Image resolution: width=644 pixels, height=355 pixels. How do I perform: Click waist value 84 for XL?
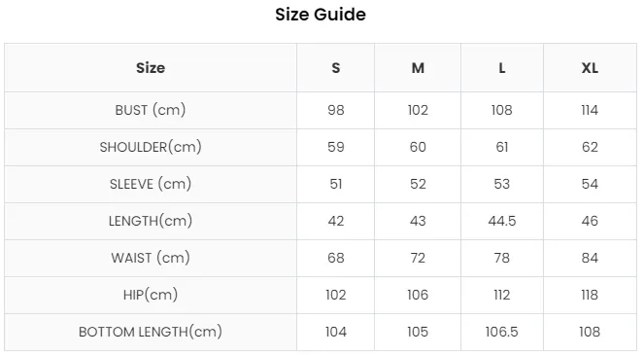click(590, 258)
